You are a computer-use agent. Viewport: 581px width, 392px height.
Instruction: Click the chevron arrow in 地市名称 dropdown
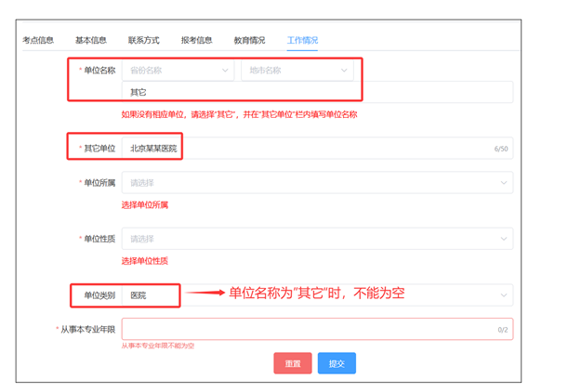(x=344, y=70)
